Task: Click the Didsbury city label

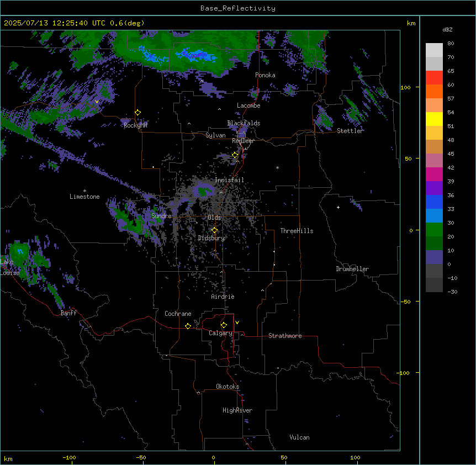Action: pos(211,238)
